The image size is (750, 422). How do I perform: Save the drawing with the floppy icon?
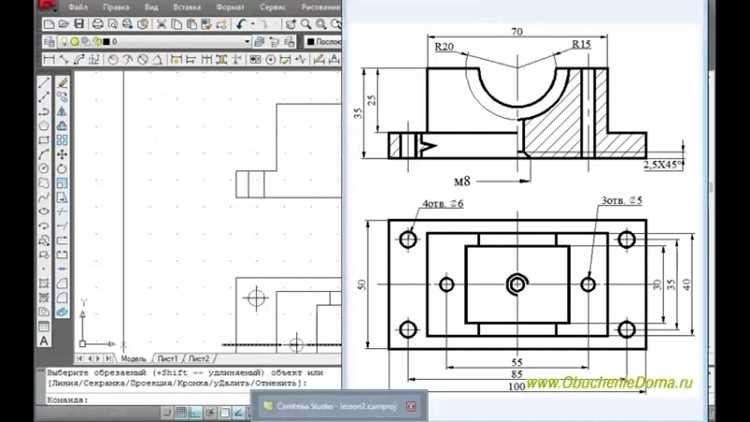click(x=79, y=24)
